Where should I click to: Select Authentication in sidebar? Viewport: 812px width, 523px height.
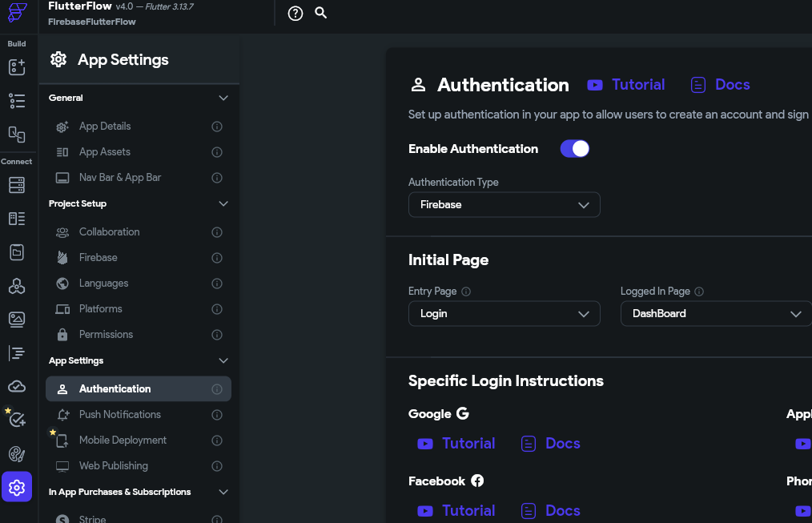139,389
